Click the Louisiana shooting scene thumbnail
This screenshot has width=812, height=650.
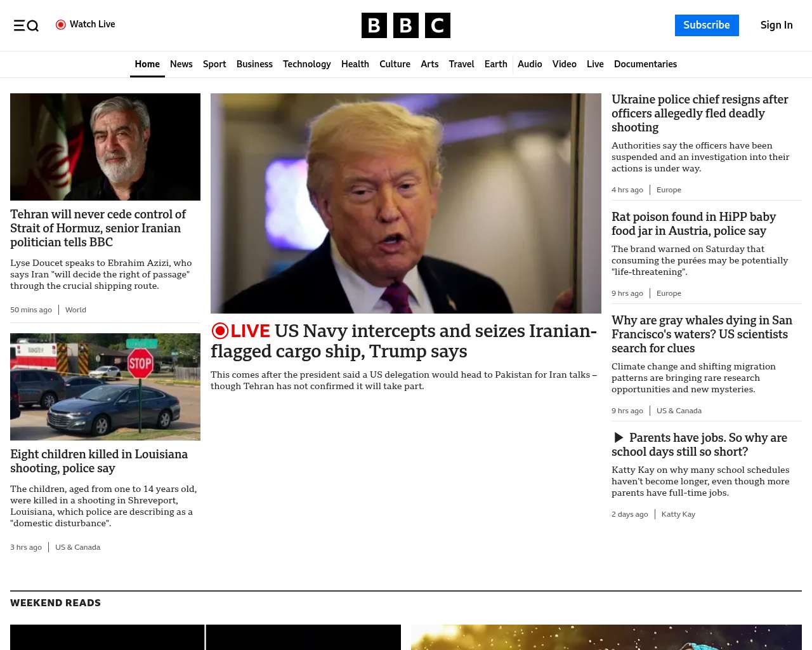pos(105,387)
